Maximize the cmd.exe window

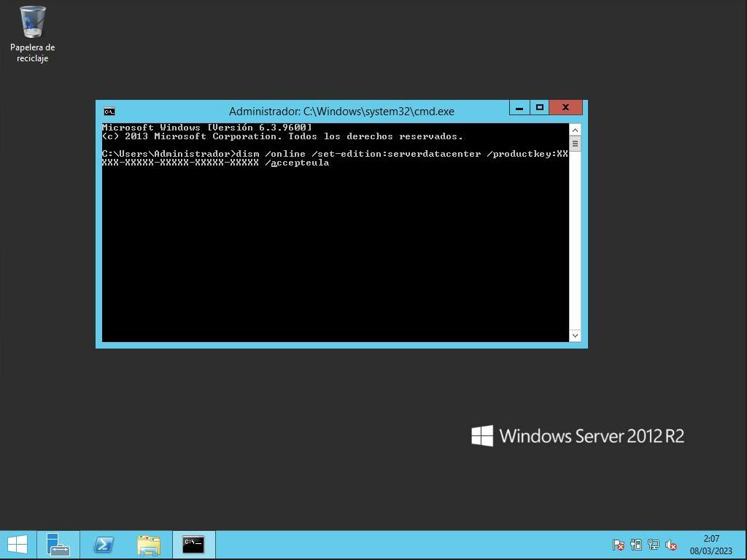[539, 108]
